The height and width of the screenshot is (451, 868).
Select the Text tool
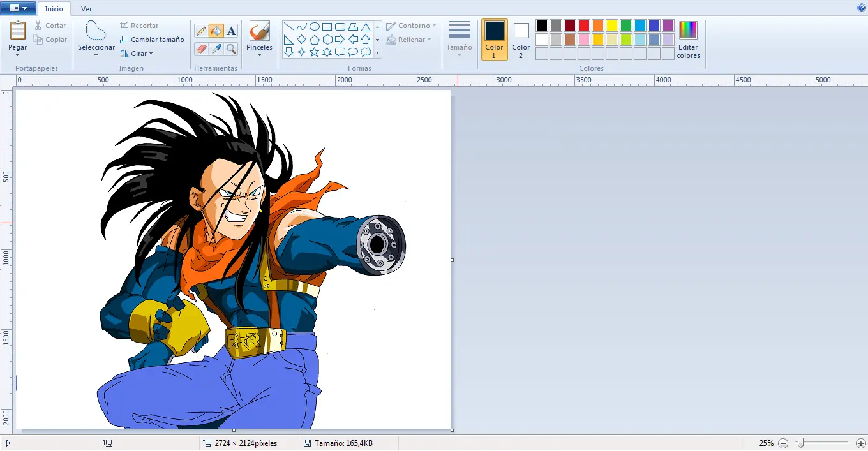[231, 31]
